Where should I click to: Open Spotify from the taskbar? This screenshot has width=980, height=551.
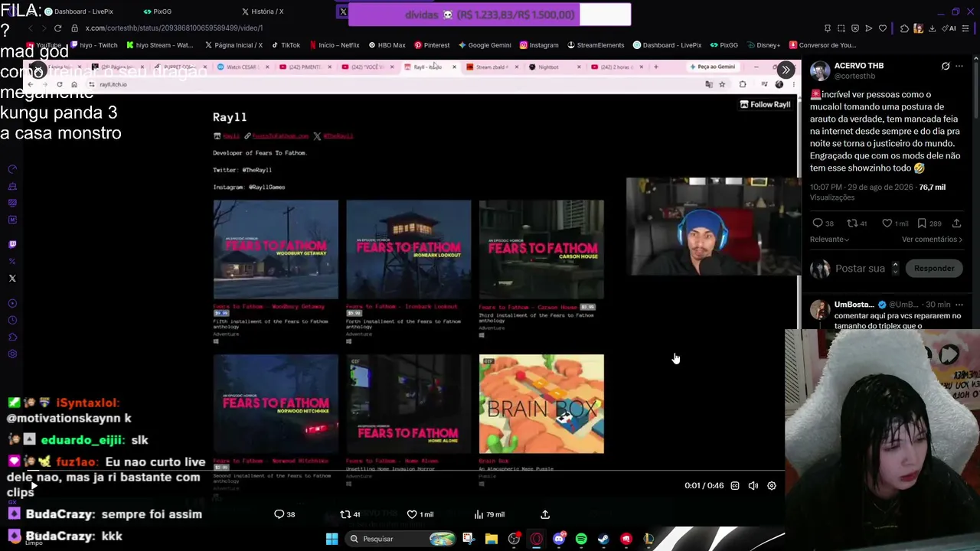point(581,539)
